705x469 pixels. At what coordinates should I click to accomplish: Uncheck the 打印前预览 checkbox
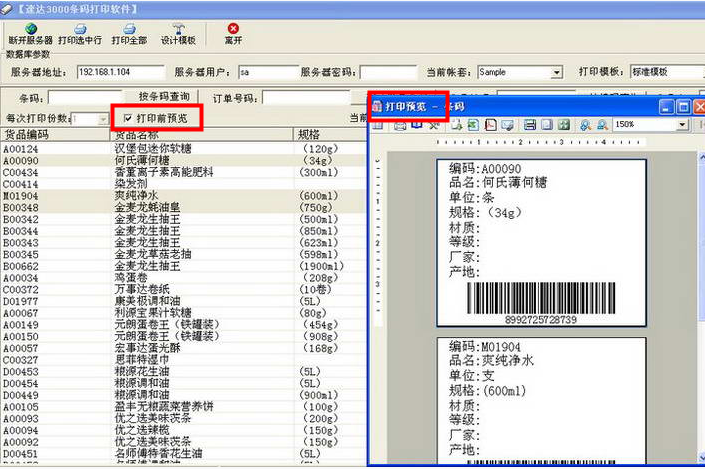128,118
